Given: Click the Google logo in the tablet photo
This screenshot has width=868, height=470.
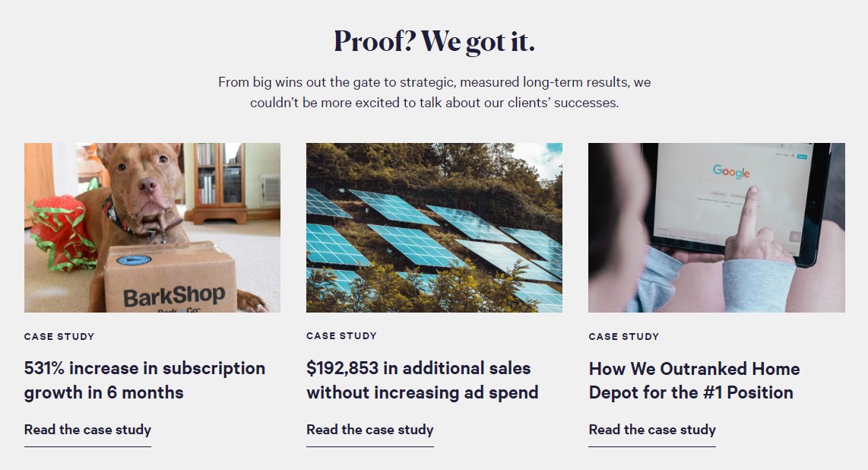Looking at the screenshot, I should tap(730, 172).
